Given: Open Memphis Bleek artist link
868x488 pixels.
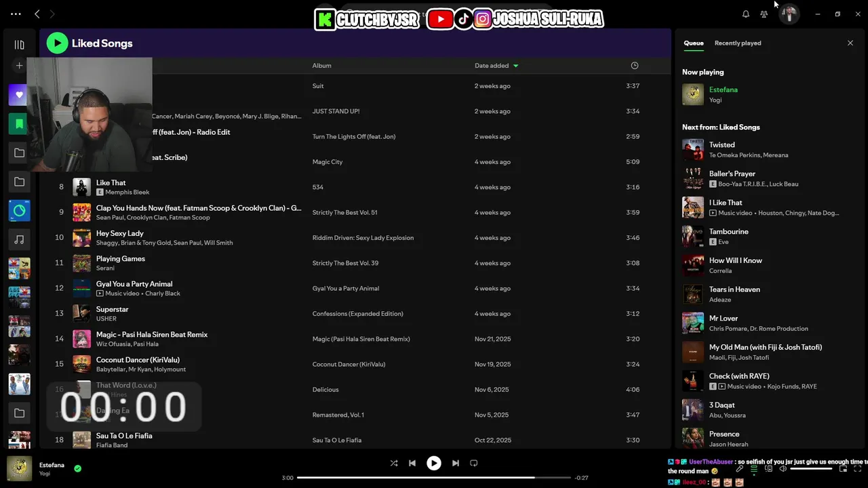Looking at the screenshot, I should click(x=127, y=192).
